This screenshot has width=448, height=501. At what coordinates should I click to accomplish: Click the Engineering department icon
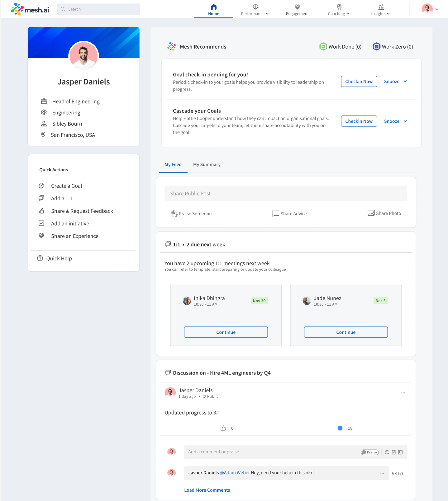click(x=44, y=112)
